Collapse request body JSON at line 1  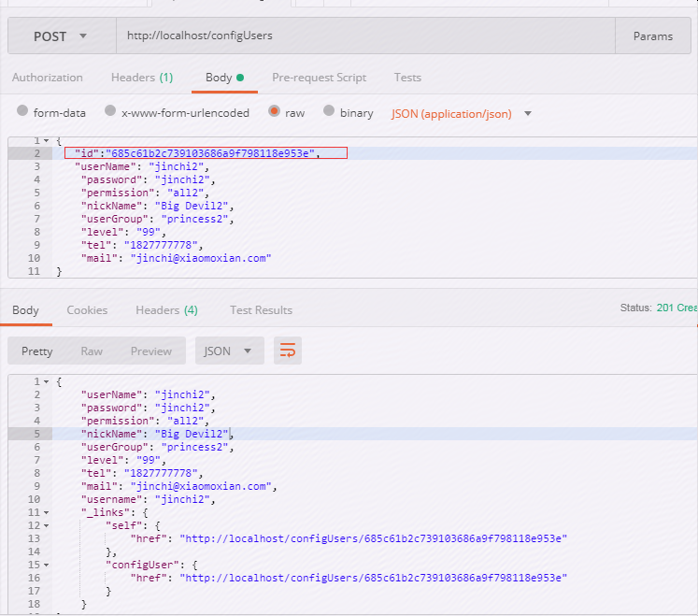47,141
